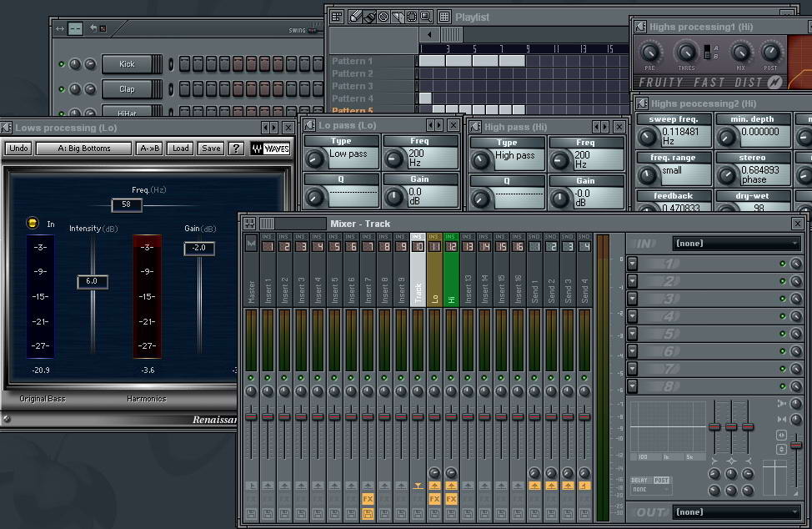Expand effect slot 1 menu arrow
This screenshot has height=529, width=812.
click(633, 264)
